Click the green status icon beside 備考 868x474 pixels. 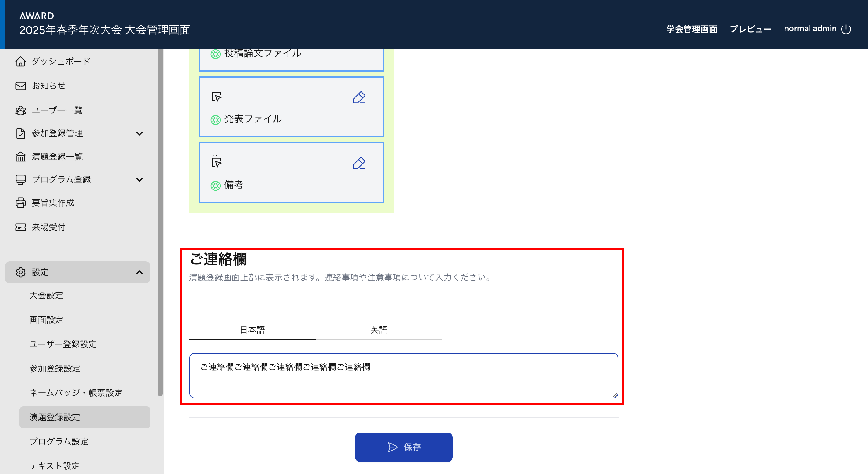[x=215, y=186]
